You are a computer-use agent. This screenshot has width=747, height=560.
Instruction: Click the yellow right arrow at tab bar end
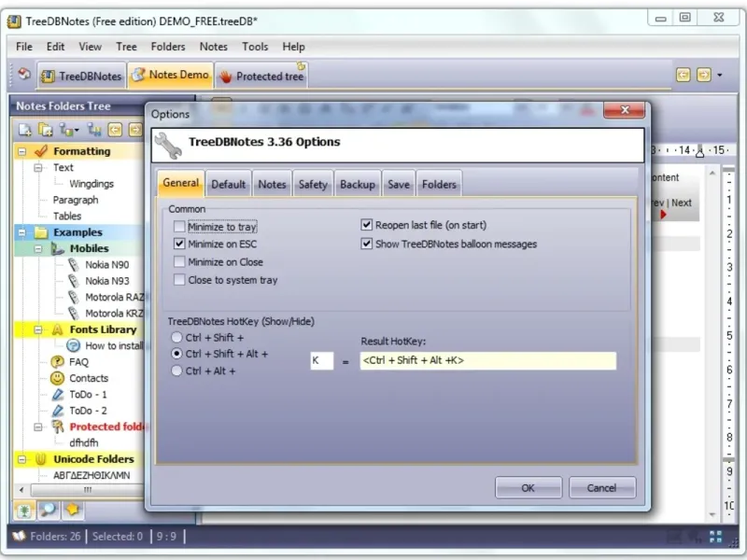[704, 75]
